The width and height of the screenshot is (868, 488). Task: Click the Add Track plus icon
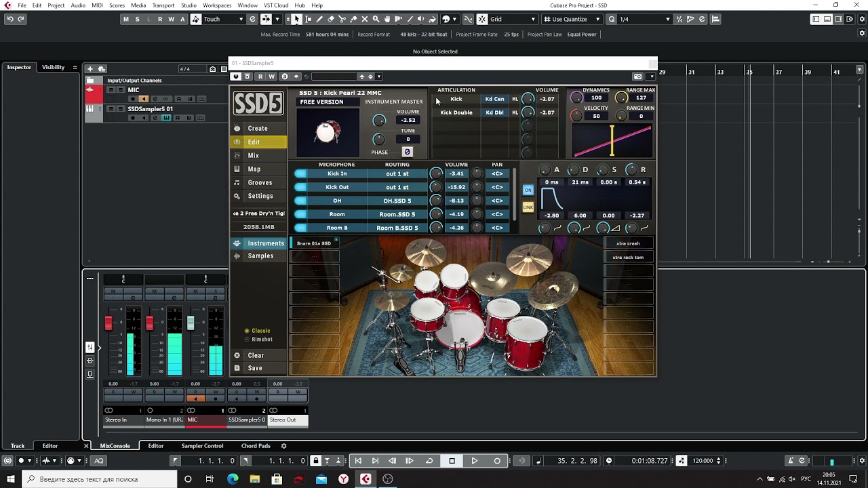[90, 69]
